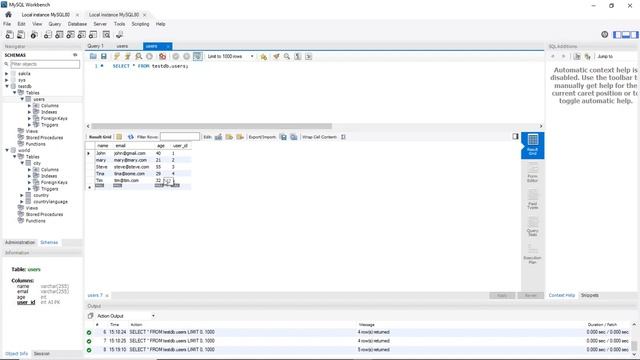Create a new SQL tab from main toolbar
The width and height of the screenshot is (640, 360).
tap(9, 35)
